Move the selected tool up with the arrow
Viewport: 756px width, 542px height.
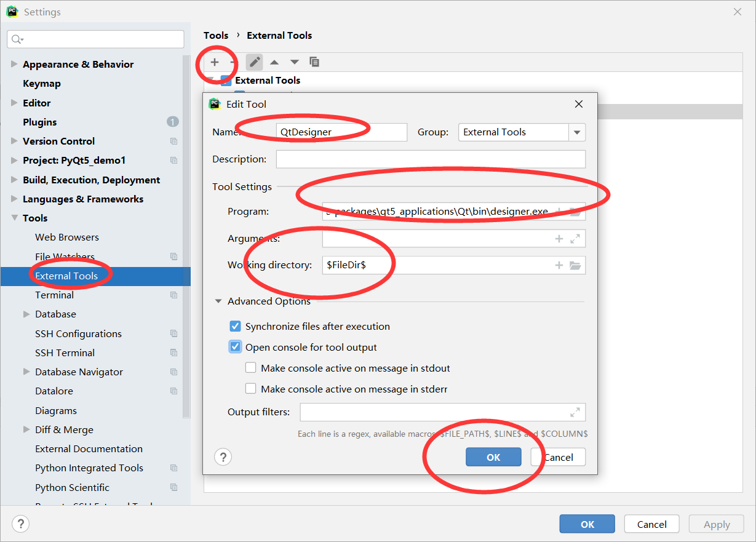pos(274,62)
